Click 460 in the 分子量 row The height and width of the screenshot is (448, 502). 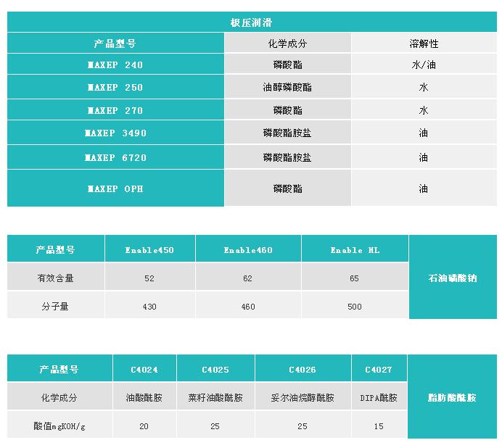click(248, 306)
